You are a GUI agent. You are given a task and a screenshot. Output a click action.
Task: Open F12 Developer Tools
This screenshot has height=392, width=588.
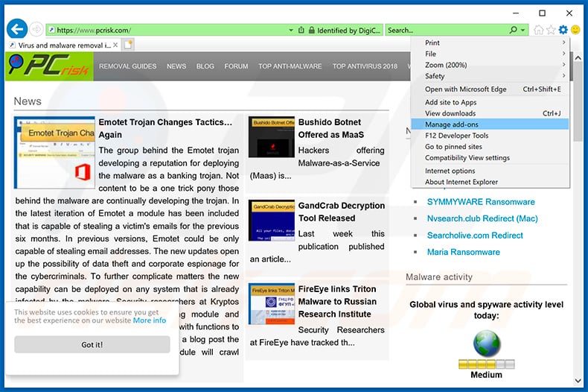[x=490, y=136]
